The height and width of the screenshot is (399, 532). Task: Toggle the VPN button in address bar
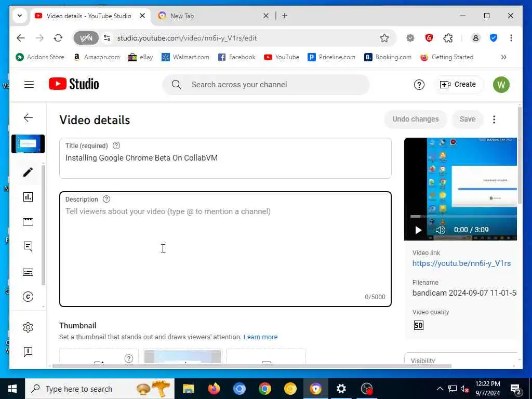86,38
